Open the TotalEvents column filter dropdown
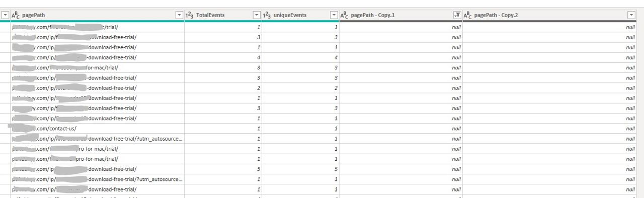The image size is (644, 198). pyautogui.click(x=257, y=16)
